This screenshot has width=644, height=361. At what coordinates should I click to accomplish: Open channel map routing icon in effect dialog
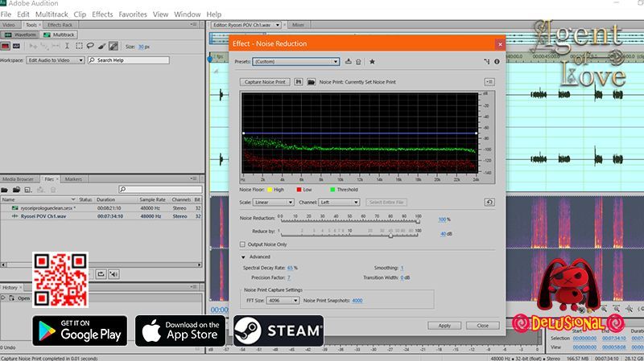click(x=487, y=62)
